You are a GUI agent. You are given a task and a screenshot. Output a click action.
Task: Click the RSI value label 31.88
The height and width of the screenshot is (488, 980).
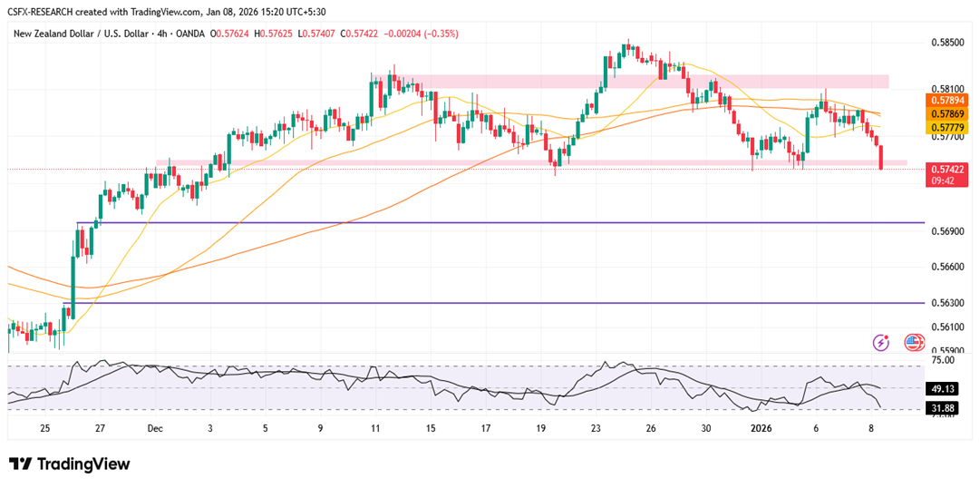[x=947, y=408]
